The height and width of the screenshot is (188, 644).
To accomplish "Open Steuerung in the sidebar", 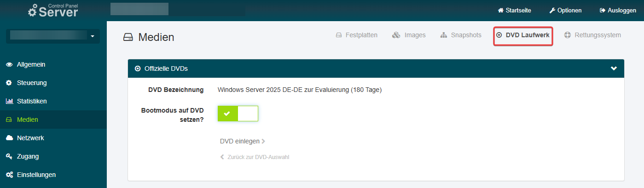I will pos(53,83).
